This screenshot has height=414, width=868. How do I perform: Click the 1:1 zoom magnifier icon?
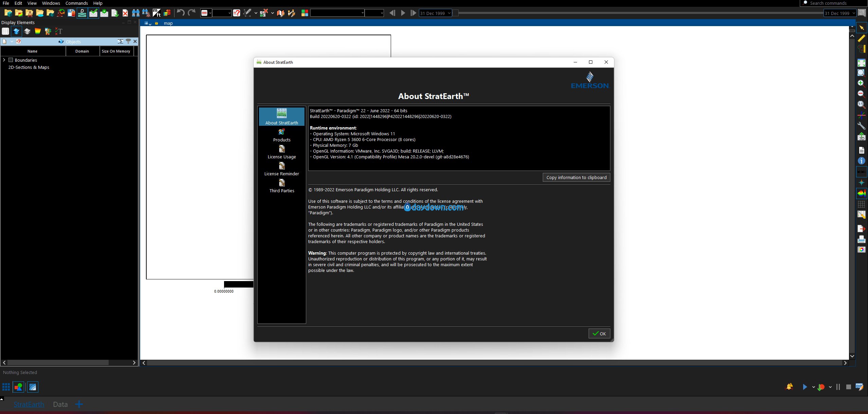[861, 104]
